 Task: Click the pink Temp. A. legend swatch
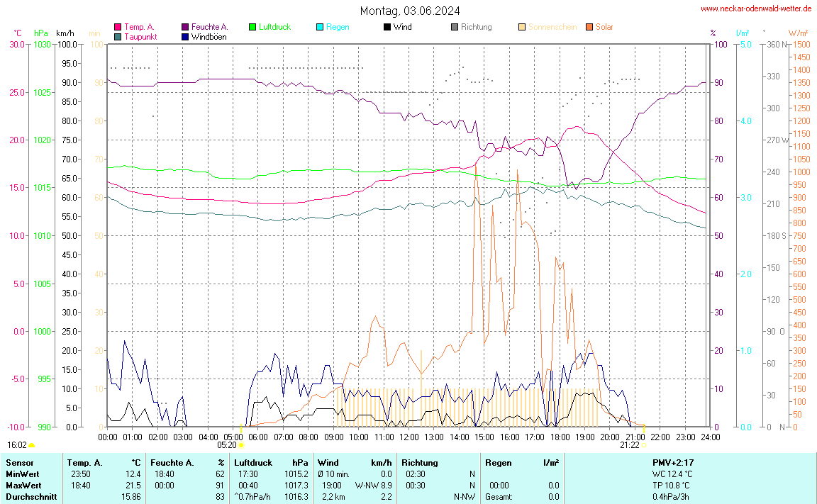[118, 27]
